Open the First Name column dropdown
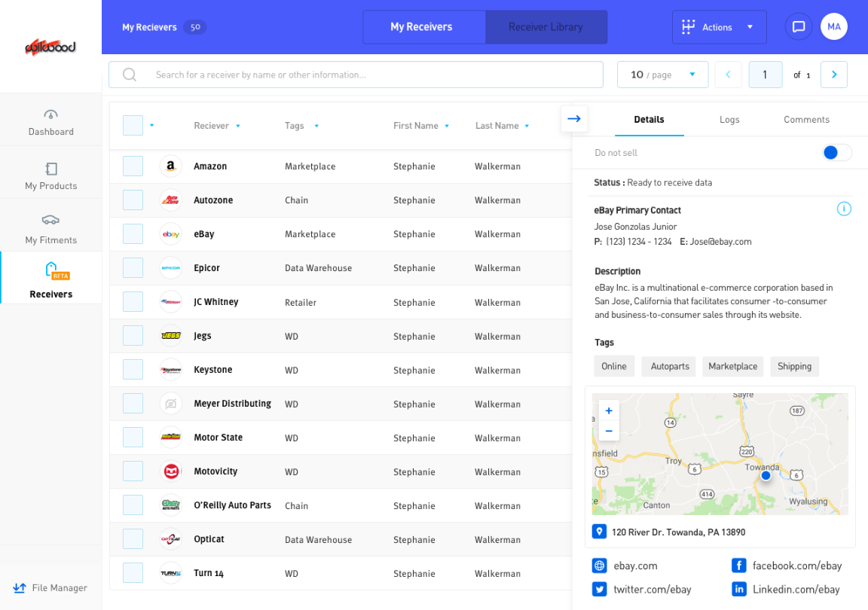The width and height of the screenshot is (868, 610). tap(447, 127)
